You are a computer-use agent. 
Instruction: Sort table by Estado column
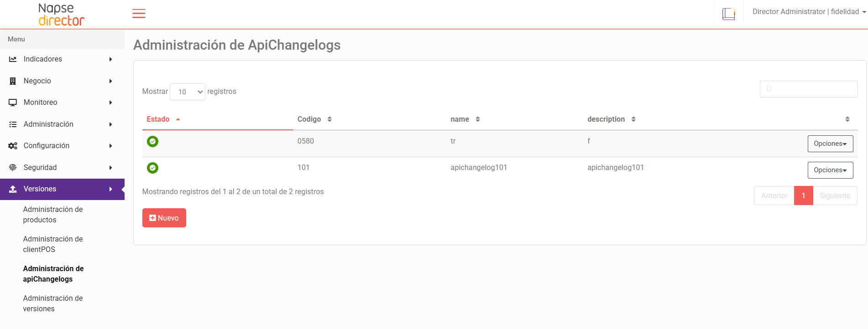tap(158, 119)
